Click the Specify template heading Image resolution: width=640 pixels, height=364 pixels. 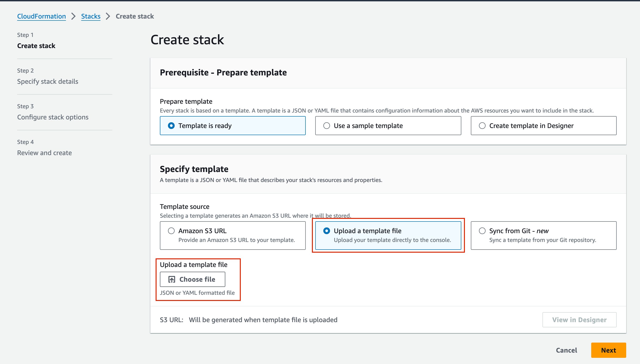click(x=194, y=169)
